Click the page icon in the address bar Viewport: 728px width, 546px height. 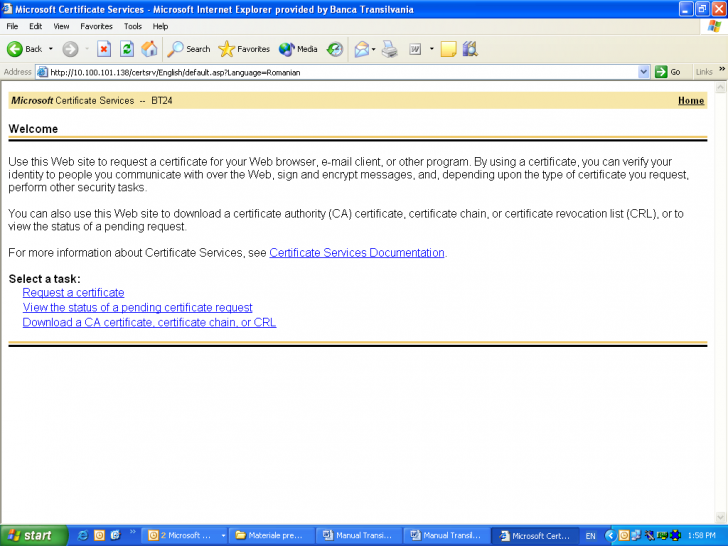point(42,72)
